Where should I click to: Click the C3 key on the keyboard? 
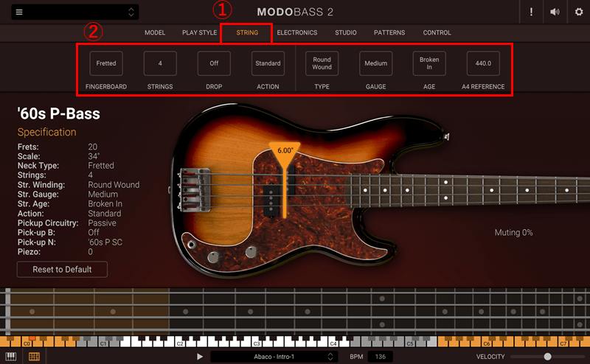[257, 342]
